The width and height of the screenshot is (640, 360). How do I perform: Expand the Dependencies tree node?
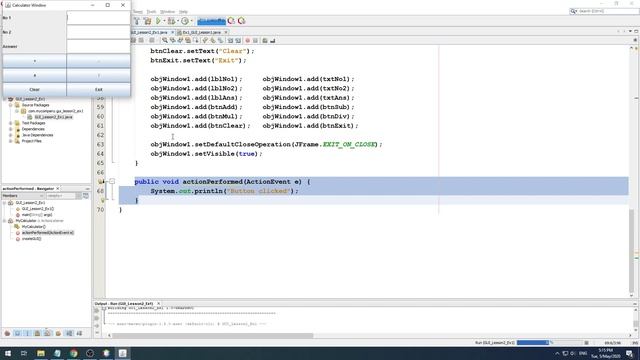11,129
